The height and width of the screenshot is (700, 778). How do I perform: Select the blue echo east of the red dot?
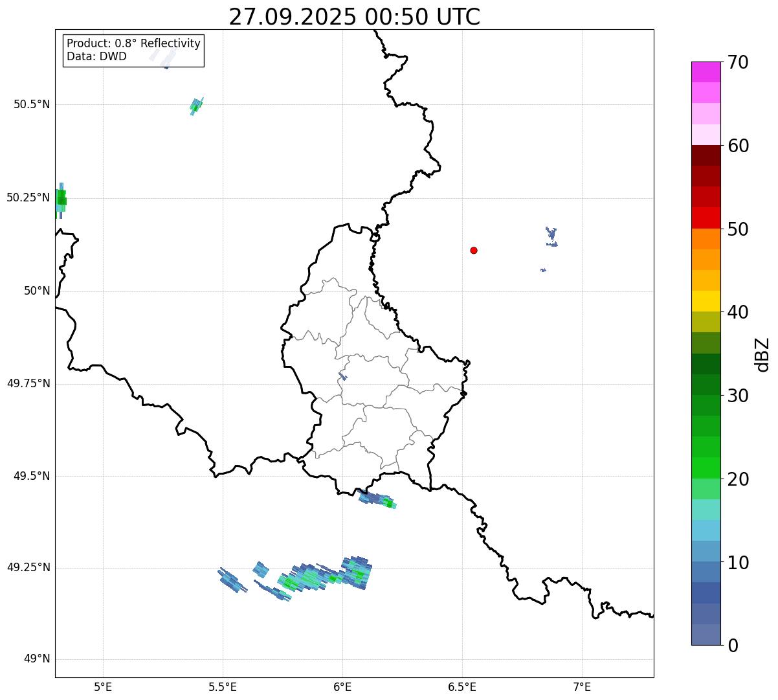551,236
